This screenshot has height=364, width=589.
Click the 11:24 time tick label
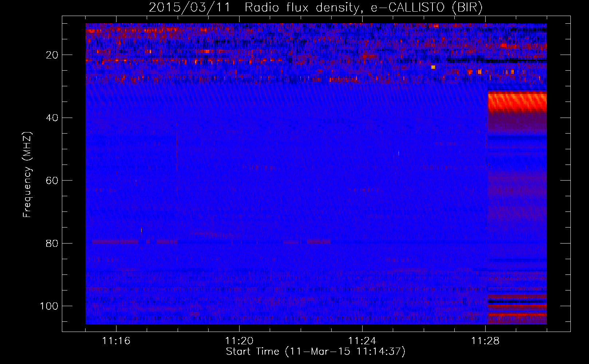[x=362, y=341]
